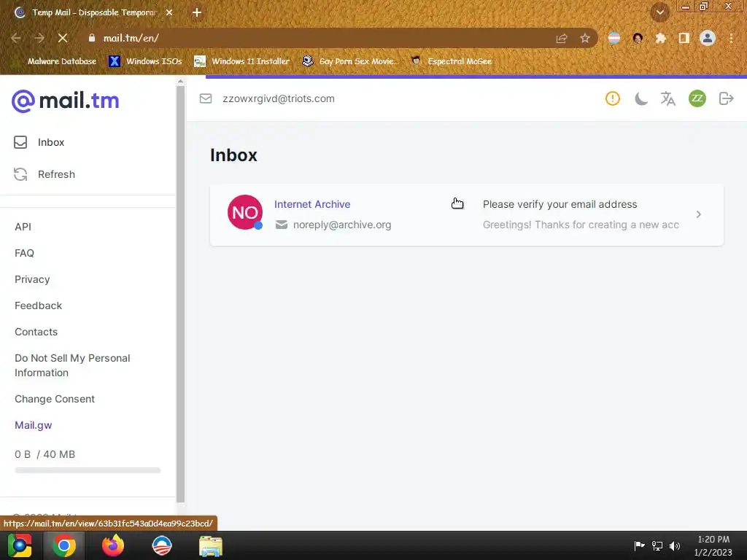The width and height of the screenshot is (747, 560).
Task: Click the 'Please verify your email address' subject
Action: (560, 204)
